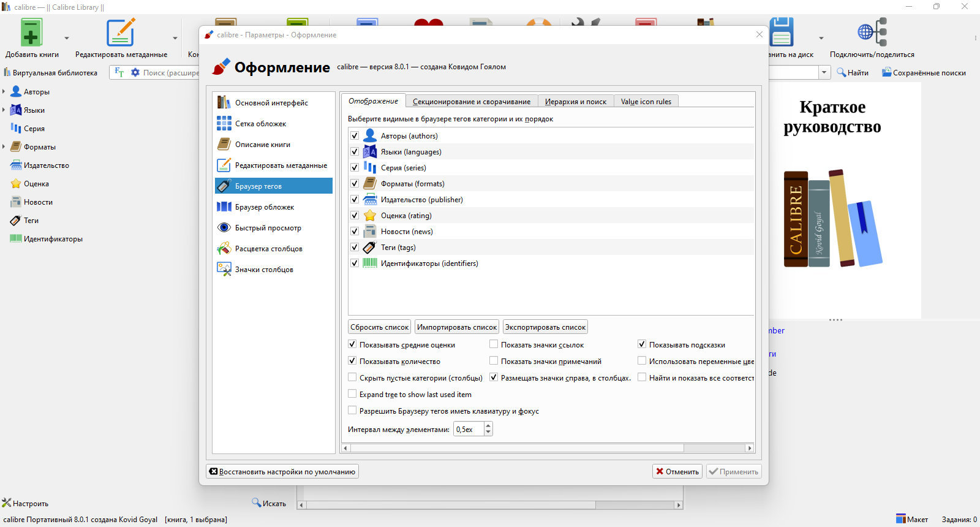Screen dimensions: 980x527
Task: Click the Подключить/поделиться toolbar icon
Action: [x=872, y=32]
